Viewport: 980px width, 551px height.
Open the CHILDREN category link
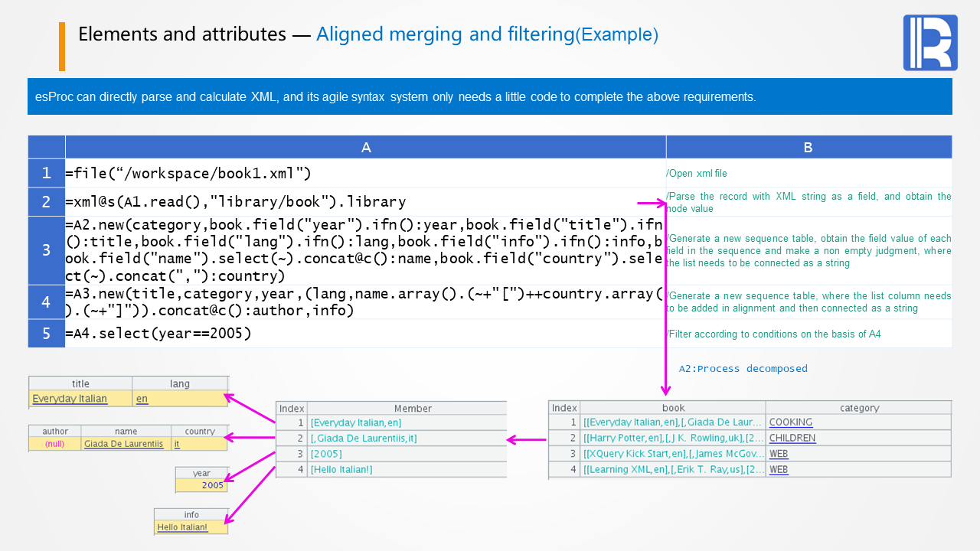(792, 439)
